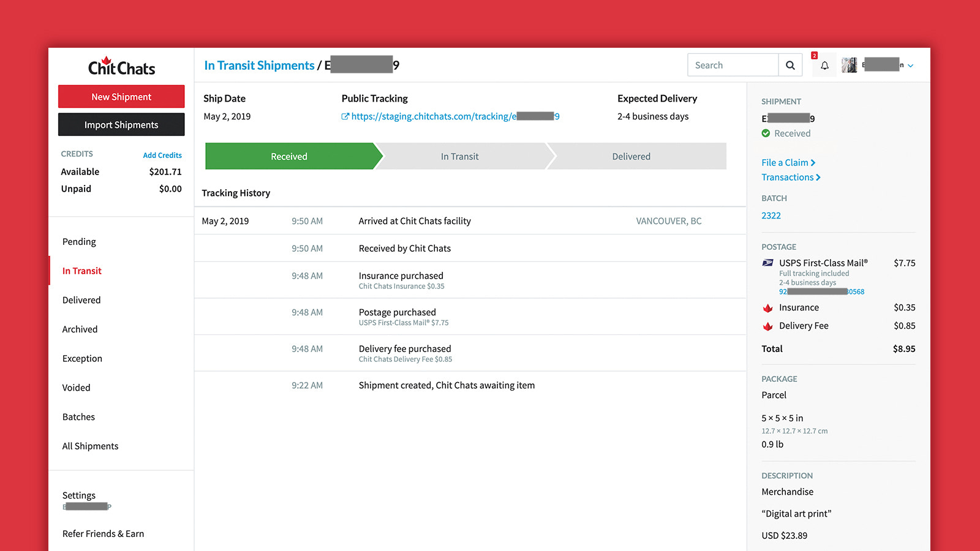Click the USPS eagle postage icon

767,263
